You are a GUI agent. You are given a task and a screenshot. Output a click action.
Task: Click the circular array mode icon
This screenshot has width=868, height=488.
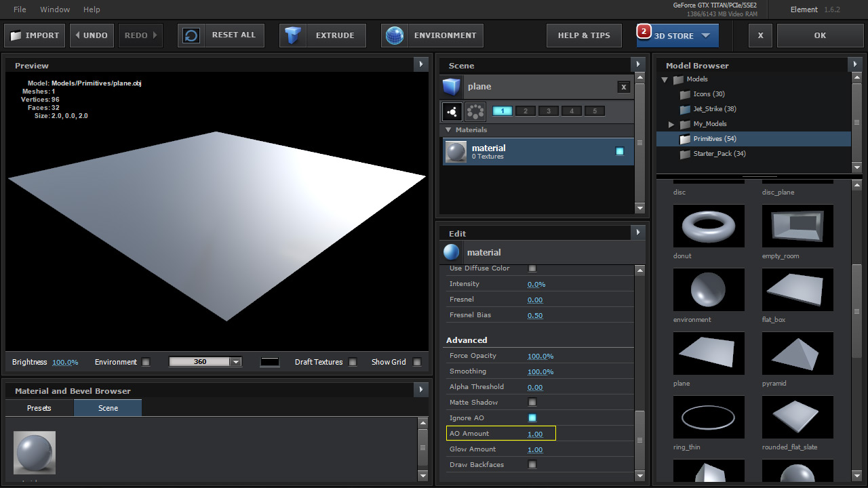tap(475, 111)
